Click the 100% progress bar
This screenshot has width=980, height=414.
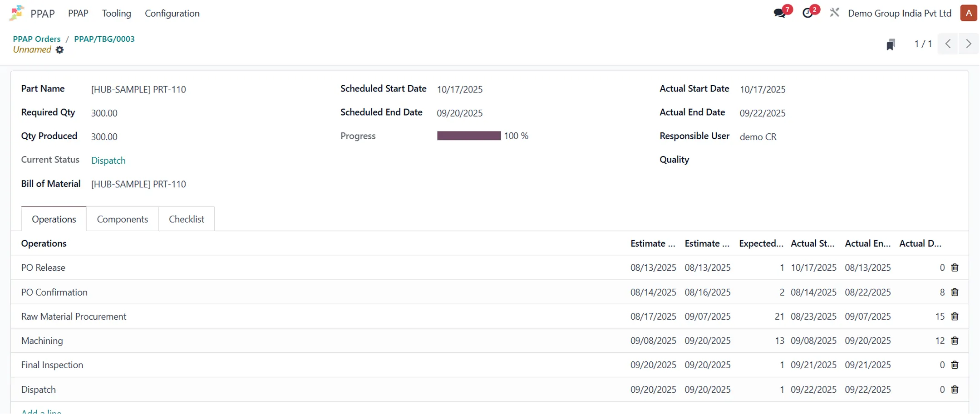pyautogui.click(x=468, y=136)
